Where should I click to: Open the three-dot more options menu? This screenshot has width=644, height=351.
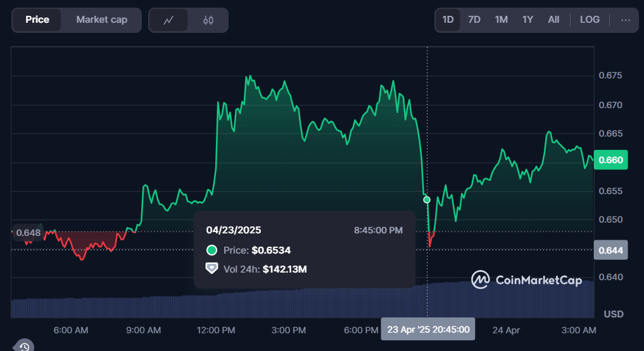626,20
